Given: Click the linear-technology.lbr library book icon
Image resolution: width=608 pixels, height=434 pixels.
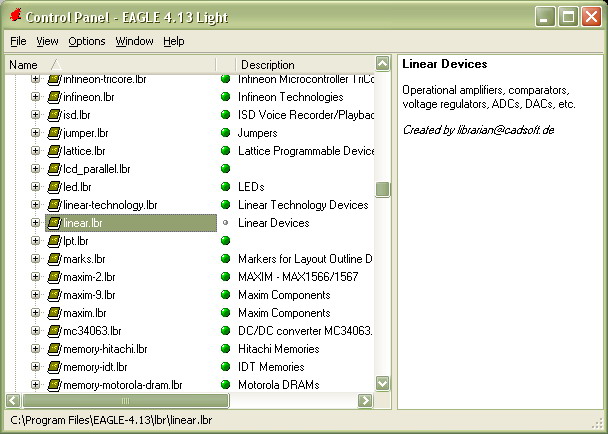Looking at the screenshot, I should pos(54,205).
